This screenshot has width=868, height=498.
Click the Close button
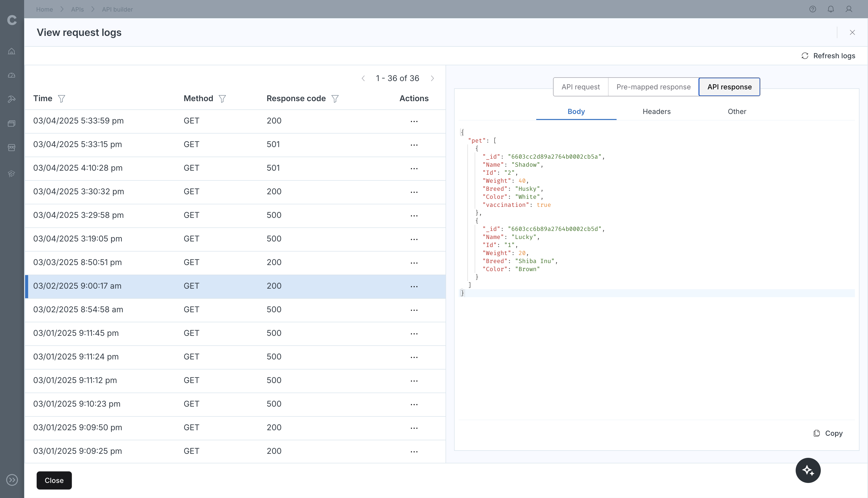point(54,480)
